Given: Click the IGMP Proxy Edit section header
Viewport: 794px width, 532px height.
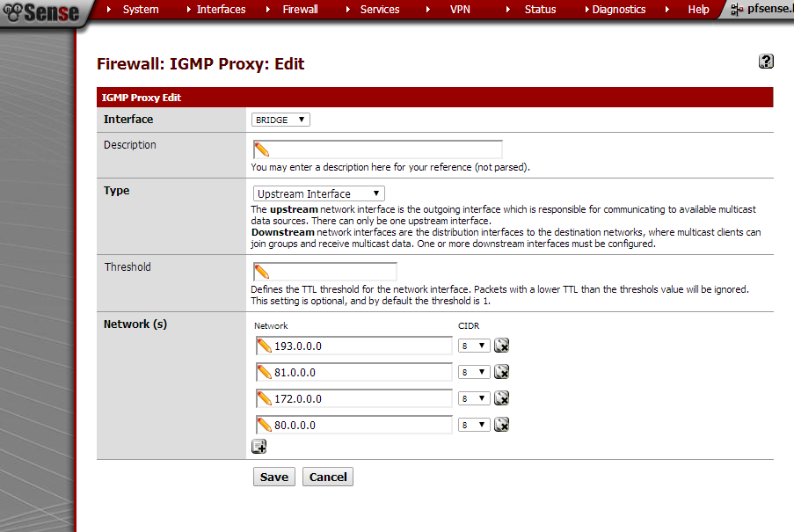Looking at the screenshot, I should coord(434,98).
